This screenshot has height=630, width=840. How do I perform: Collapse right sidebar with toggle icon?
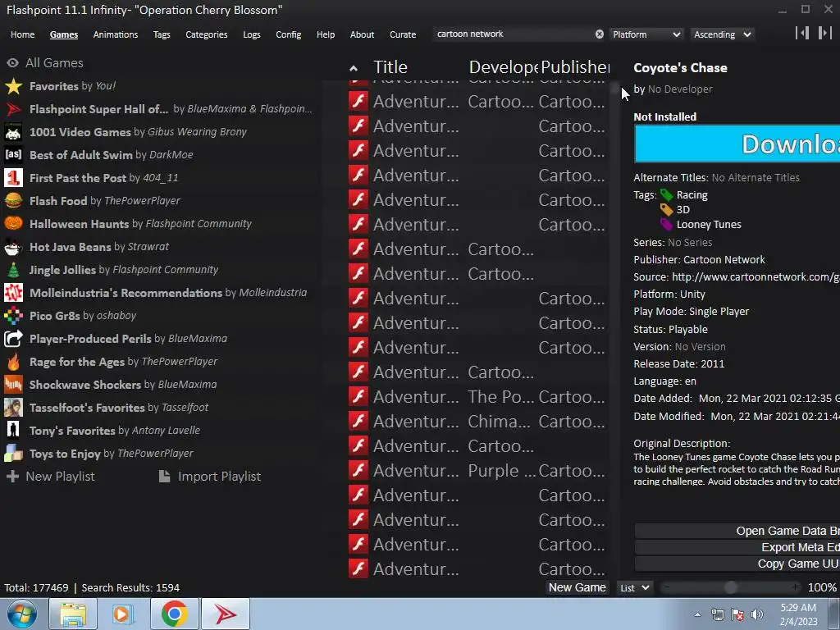pyautogui.click(x=824, y=33)
